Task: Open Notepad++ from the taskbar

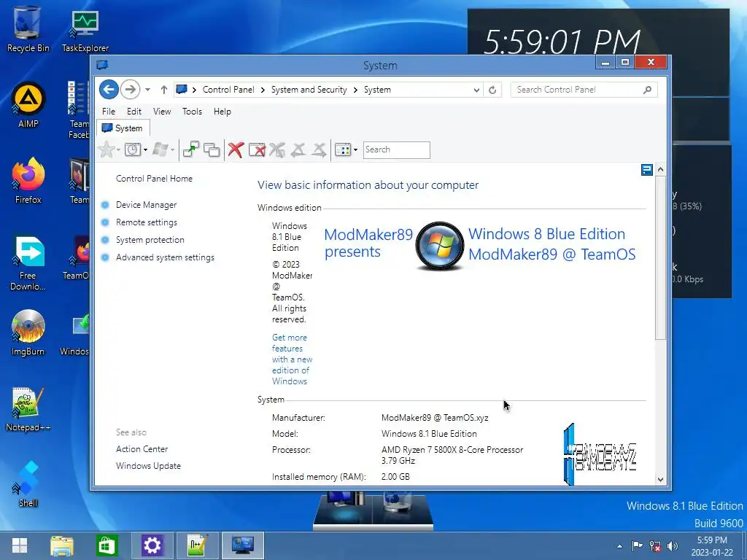Action: click(x=197, y=545)
